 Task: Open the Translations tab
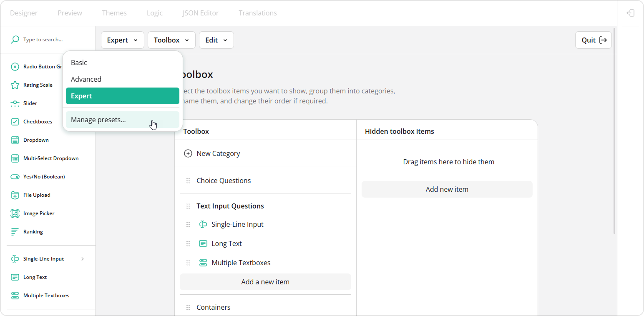tap(257, 13)
